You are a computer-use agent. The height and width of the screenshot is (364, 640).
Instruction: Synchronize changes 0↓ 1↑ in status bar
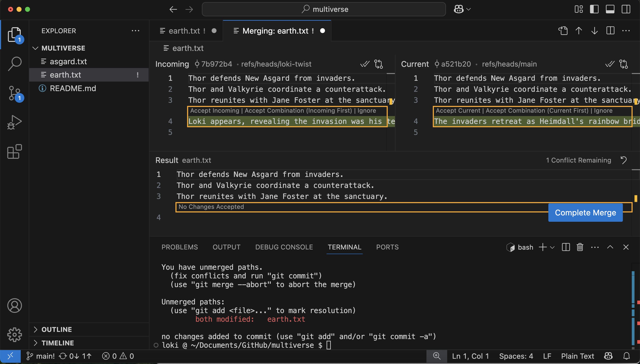click(x=75, y=356)
